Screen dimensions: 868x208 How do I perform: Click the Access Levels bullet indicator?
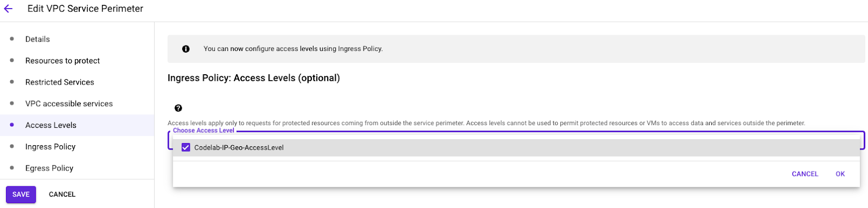(12, 125)
